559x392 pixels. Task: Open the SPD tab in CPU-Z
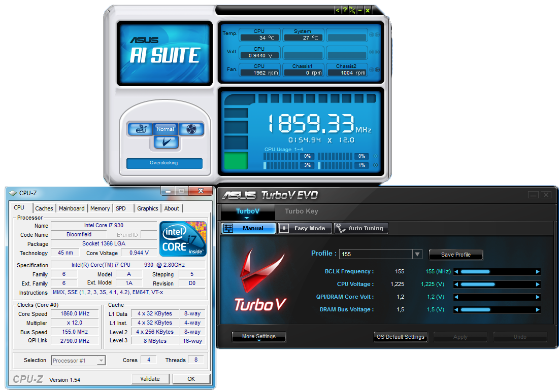121,208
